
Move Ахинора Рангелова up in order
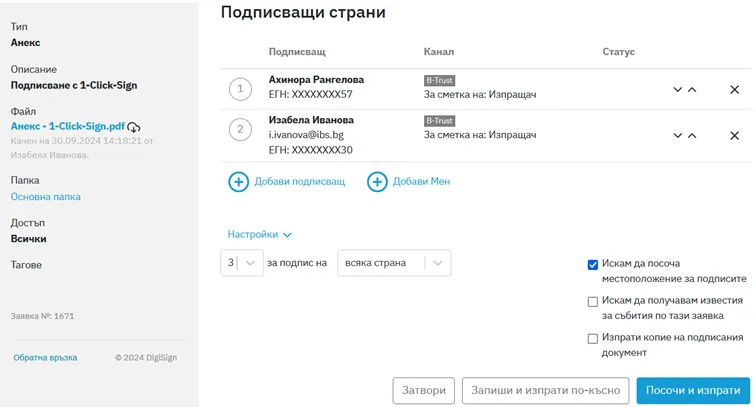[x=692, y=90]
